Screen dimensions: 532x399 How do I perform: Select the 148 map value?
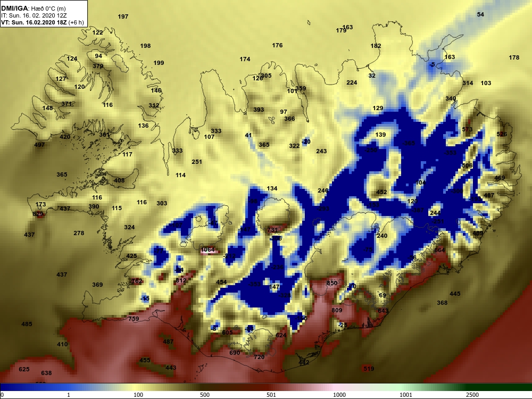47,108
